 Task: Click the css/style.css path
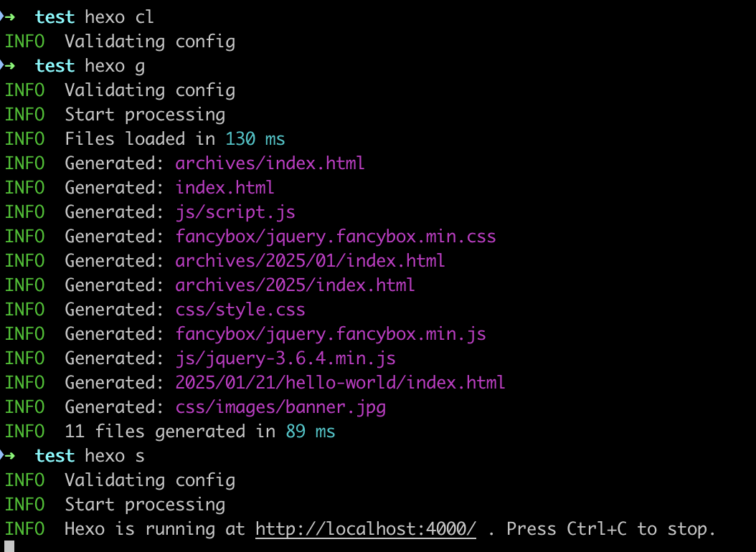click(x=240, y=310)
